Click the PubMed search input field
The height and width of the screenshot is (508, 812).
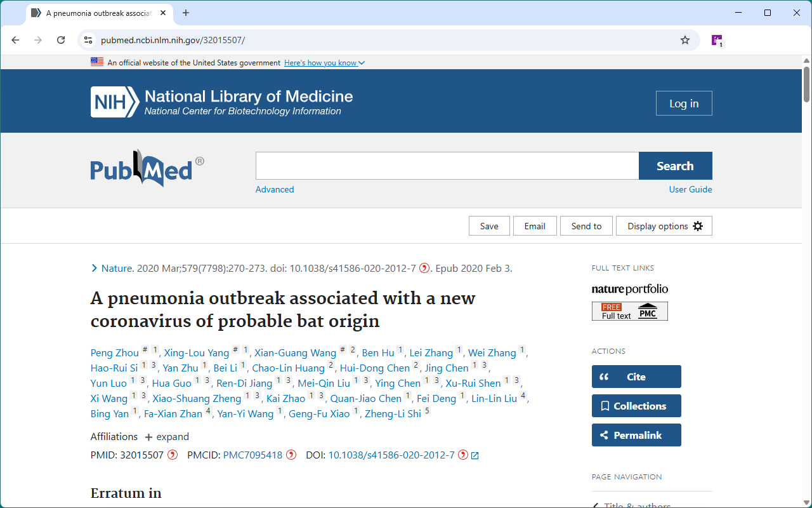click(447, 166)
